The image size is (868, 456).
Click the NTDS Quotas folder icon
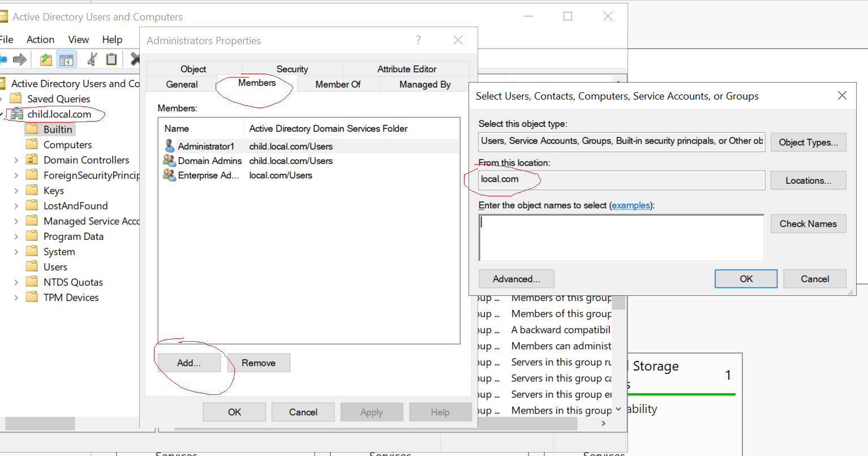tap(32, 282)
